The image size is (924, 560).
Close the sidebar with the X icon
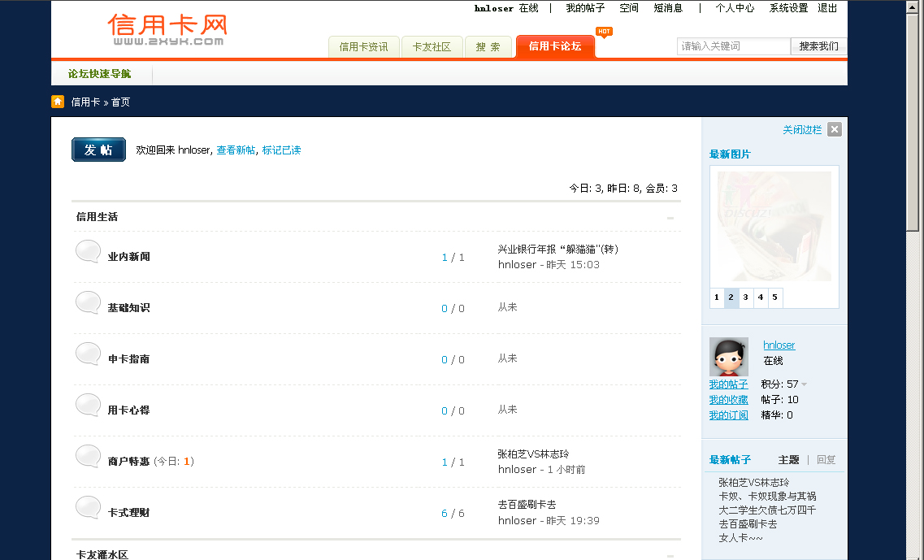(x=835, y=130)
